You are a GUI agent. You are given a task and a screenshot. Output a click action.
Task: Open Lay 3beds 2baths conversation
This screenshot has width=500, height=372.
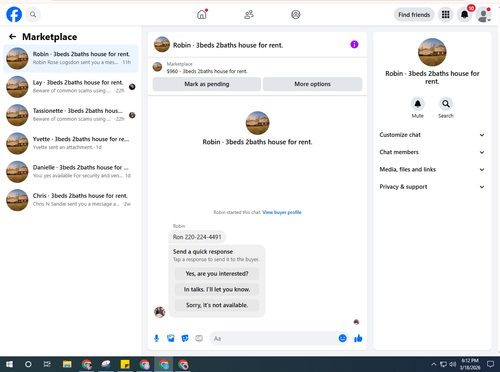click(x=71, y=87)
